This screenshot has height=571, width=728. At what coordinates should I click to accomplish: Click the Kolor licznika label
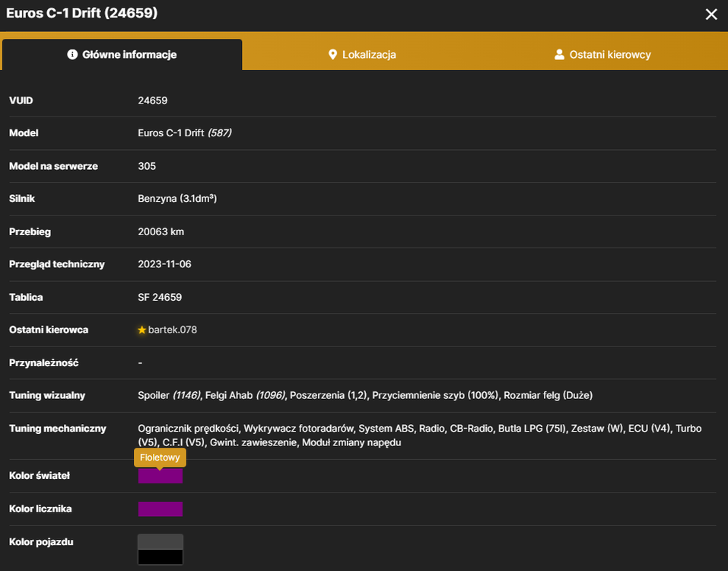click(40, 509)
